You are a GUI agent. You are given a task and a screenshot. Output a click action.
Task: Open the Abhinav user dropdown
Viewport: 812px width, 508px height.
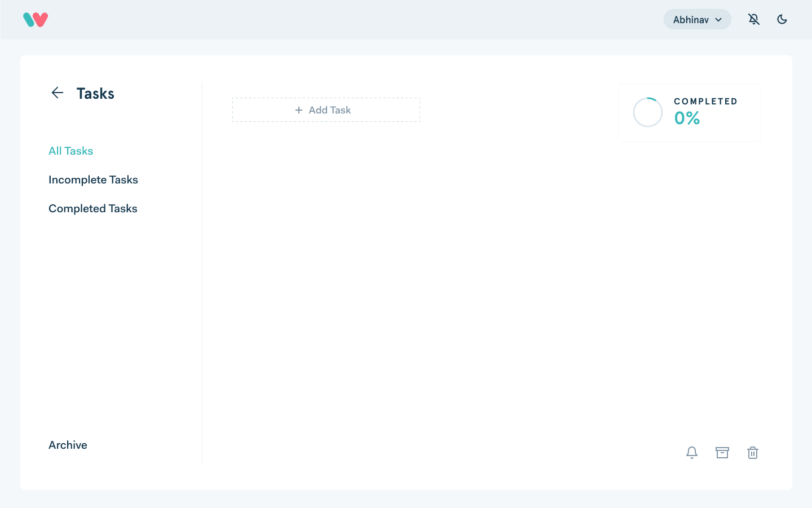tap(697, 20)
